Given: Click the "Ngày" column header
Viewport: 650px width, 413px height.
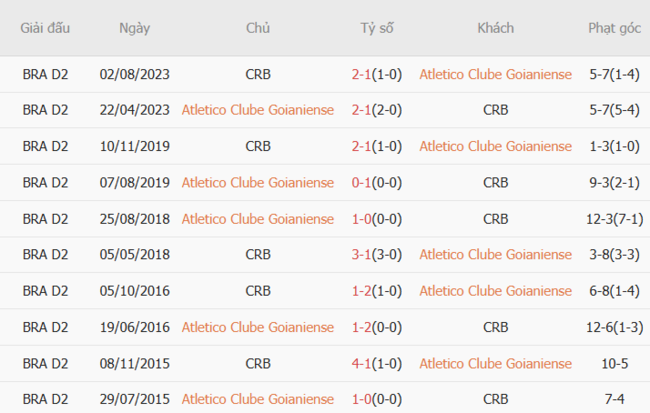Looking at the screenshot, I should (135, 28).
